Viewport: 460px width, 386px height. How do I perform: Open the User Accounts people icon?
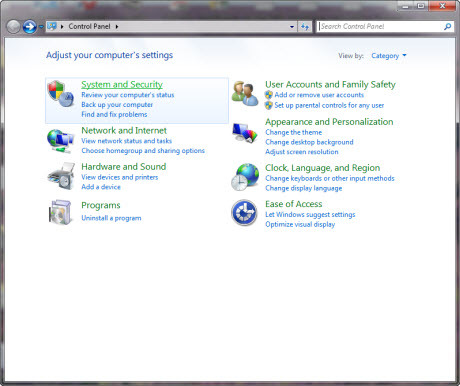[245, 94]
